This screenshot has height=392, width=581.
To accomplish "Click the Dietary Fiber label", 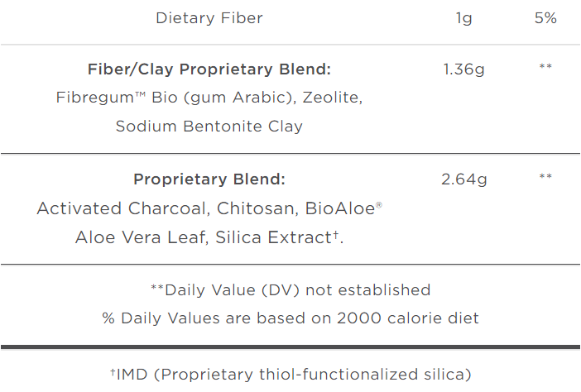I will (x=209, y=18).
